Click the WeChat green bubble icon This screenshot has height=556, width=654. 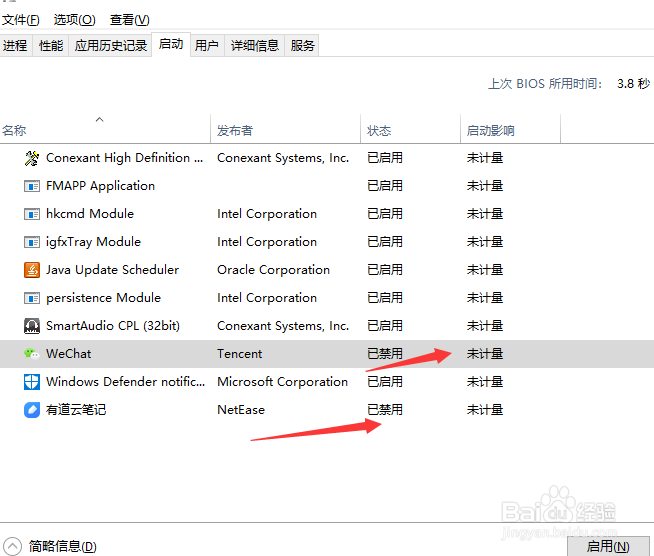tap(32, 354)
